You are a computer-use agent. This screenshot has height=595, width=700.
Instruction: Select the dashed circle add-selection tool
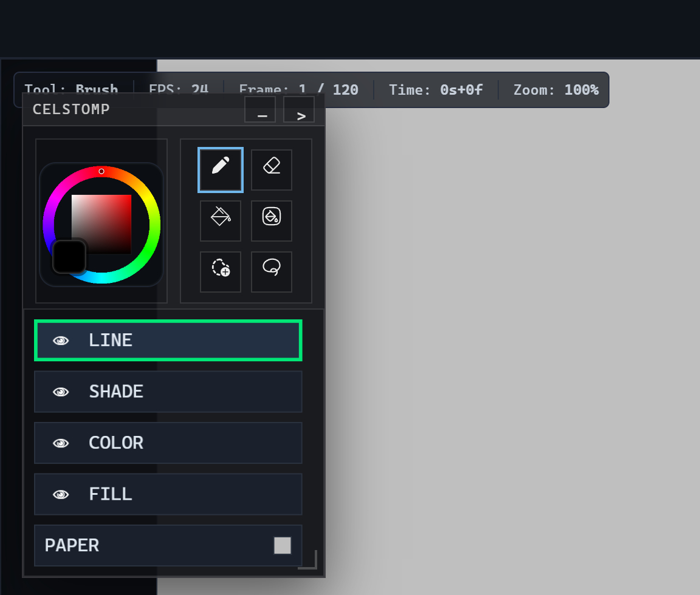(x=221, y=272)
